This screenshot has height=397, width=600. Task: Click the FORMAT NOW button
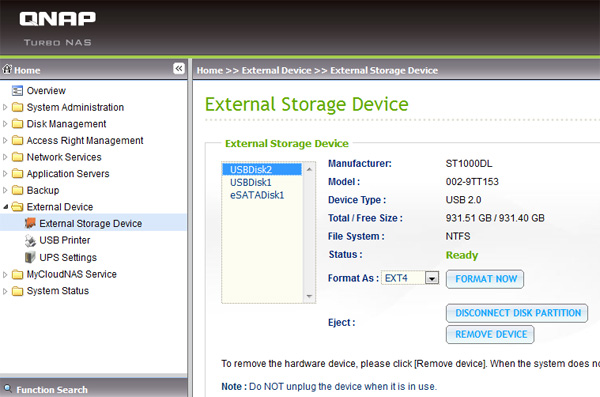click(x=484, y=279)
